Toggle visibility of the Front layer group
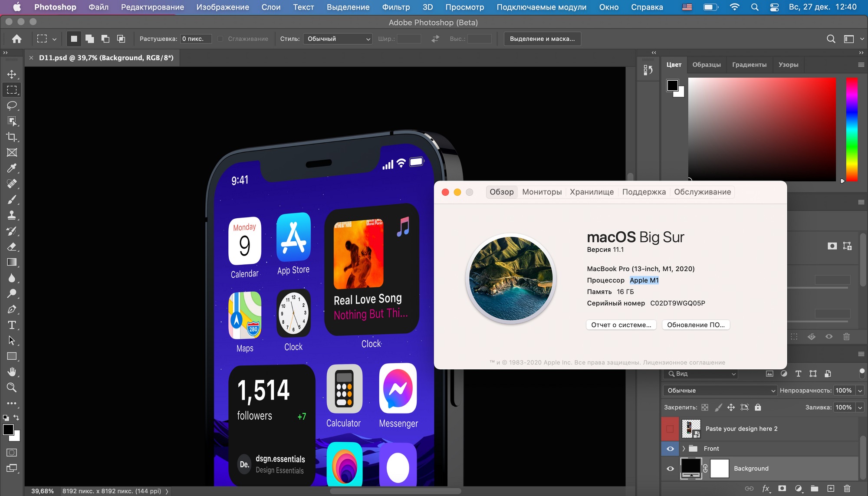The width and height of the screenshot is (868, 496). 670,448
